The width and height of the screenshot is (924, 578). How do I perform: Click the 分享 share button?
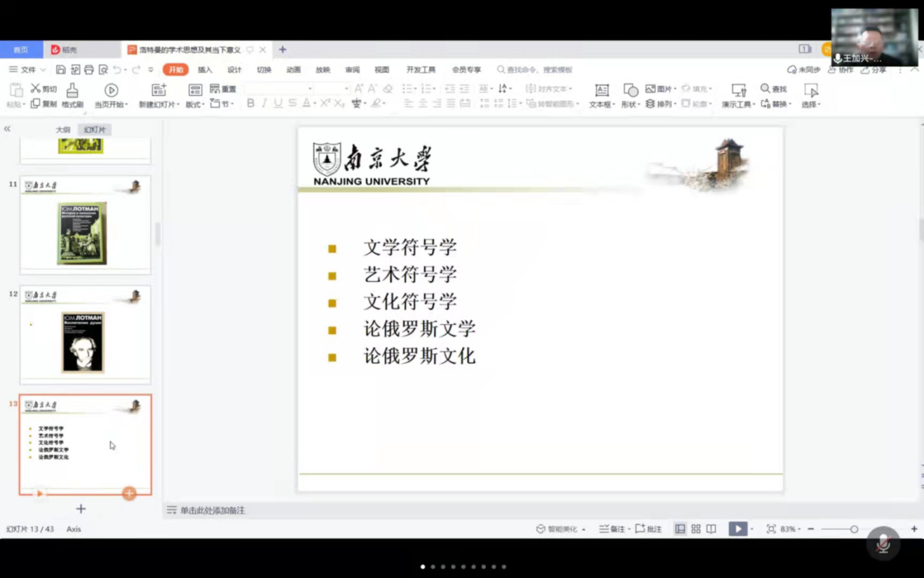[874, 69]
